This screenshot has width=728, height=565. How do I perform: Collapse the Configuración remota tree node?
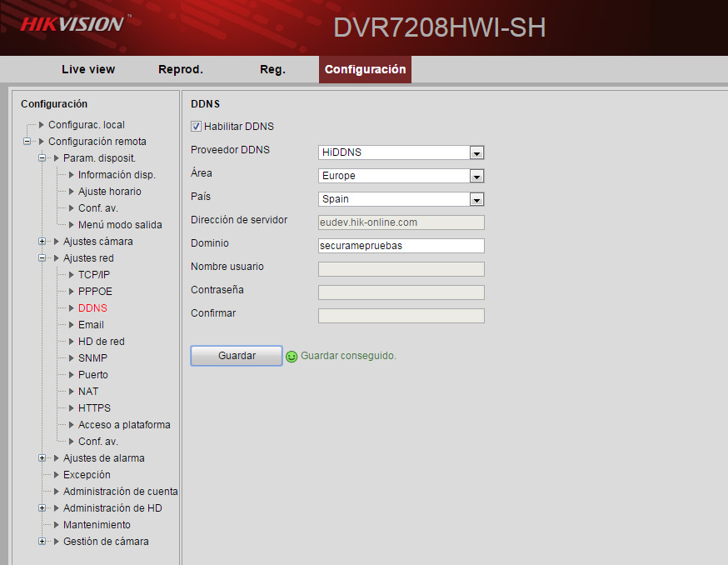coord(27,142)
